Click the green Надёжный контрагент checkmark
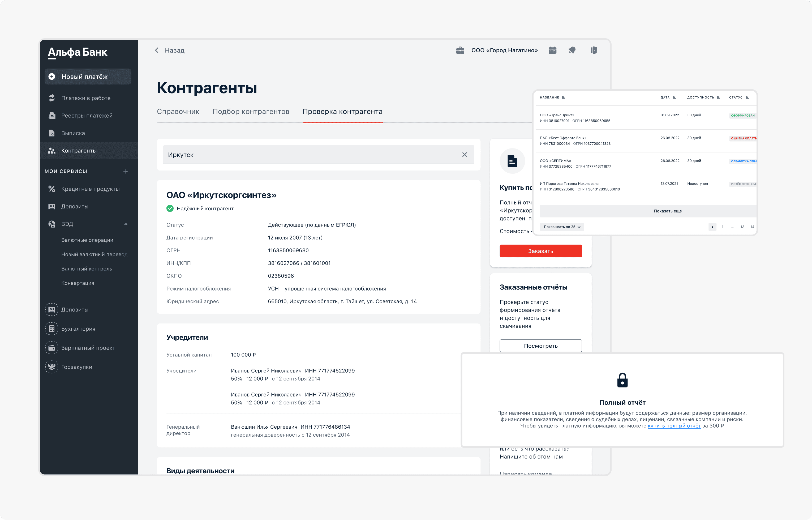The image size is (812, 520). pos(170,209)
